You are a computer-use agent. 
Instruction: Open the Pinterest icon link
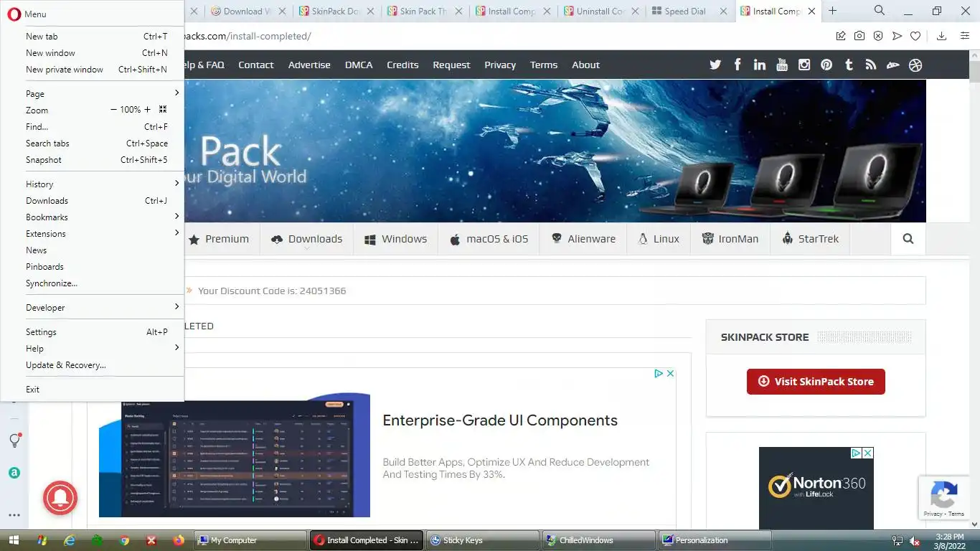826,65
